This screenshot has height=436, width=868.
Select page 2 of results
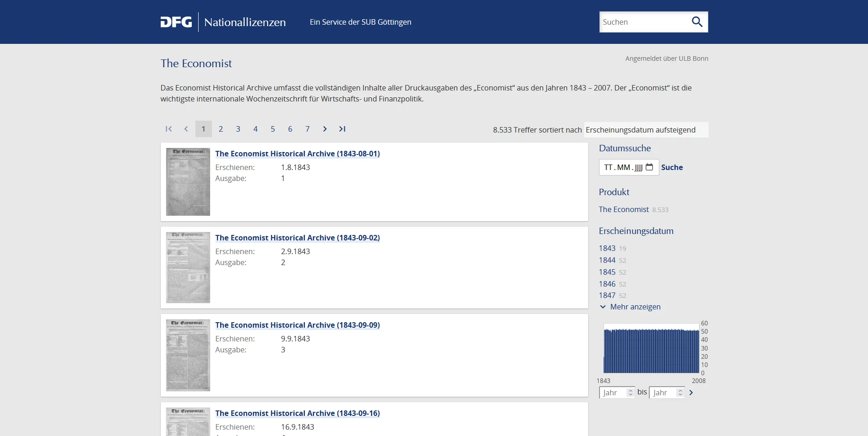221,129
